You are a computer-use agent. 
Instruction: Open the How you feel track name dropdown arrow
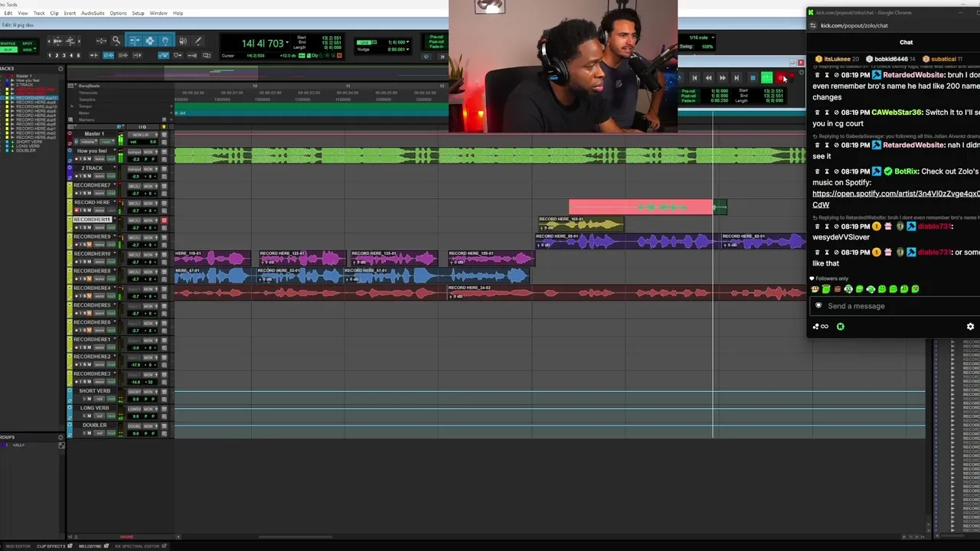click(115, 150)
